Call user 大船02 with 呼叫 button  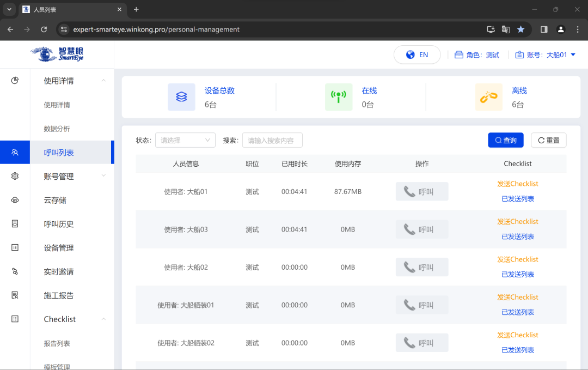[422, 267]
